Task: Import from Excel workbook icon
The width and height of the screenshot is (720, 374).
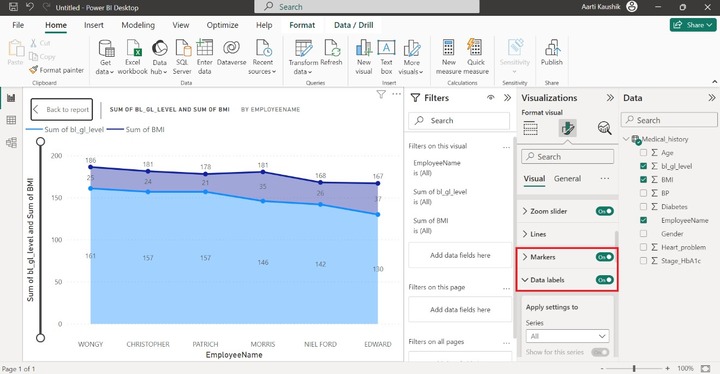Action: click(133, 48)
